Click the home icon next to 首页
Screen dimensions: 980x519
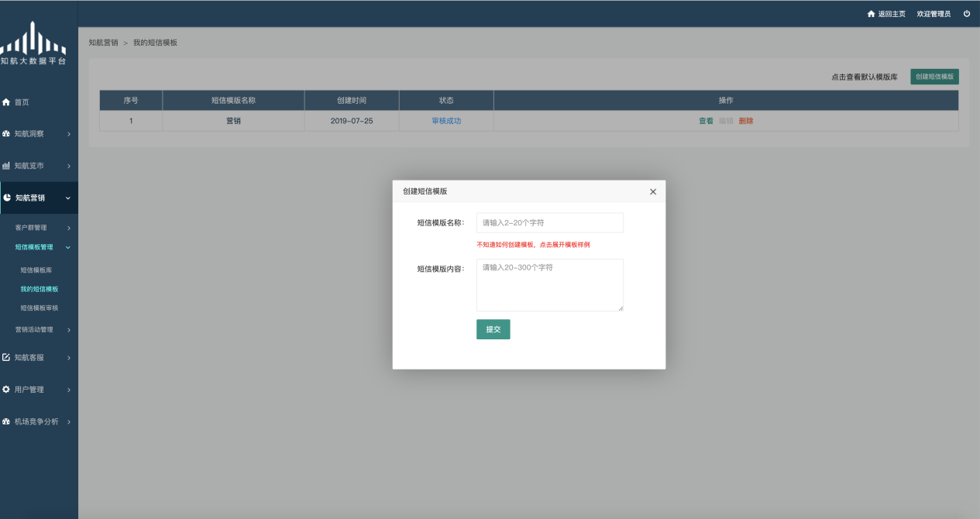tap(7, 102)
